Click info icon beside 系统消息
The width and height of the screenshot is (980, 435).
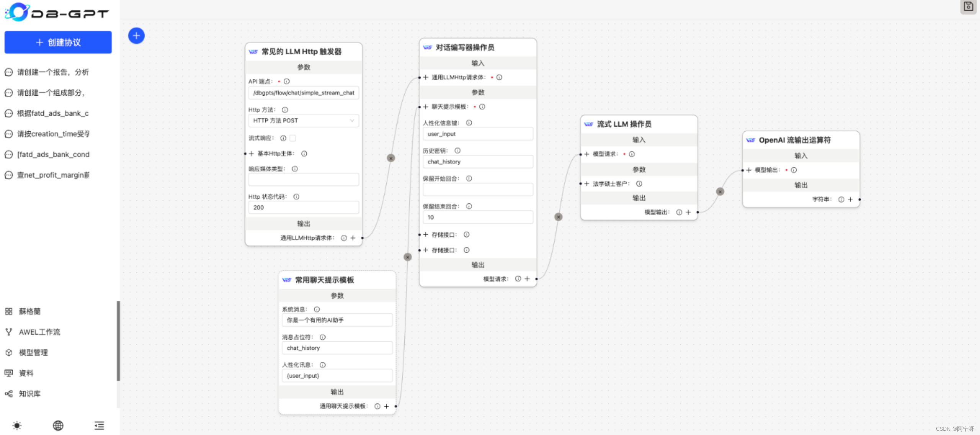coord(317,309)
